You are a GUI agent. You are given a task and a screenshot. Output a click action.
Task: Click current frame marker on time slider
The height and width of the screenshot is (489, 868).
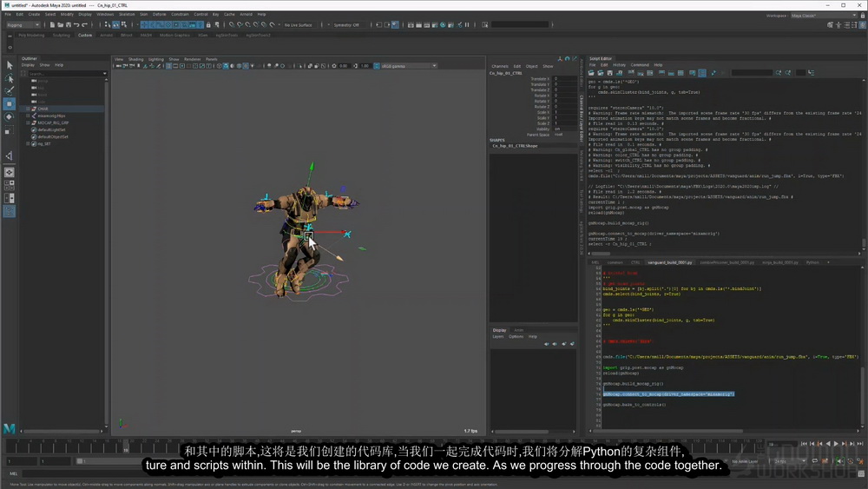(x=126, y=446)
